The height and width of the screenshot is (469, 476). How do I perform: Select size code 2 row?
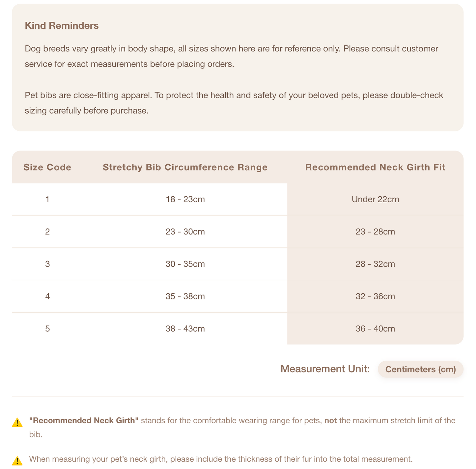pyautogui.click(x=238, y=232)
